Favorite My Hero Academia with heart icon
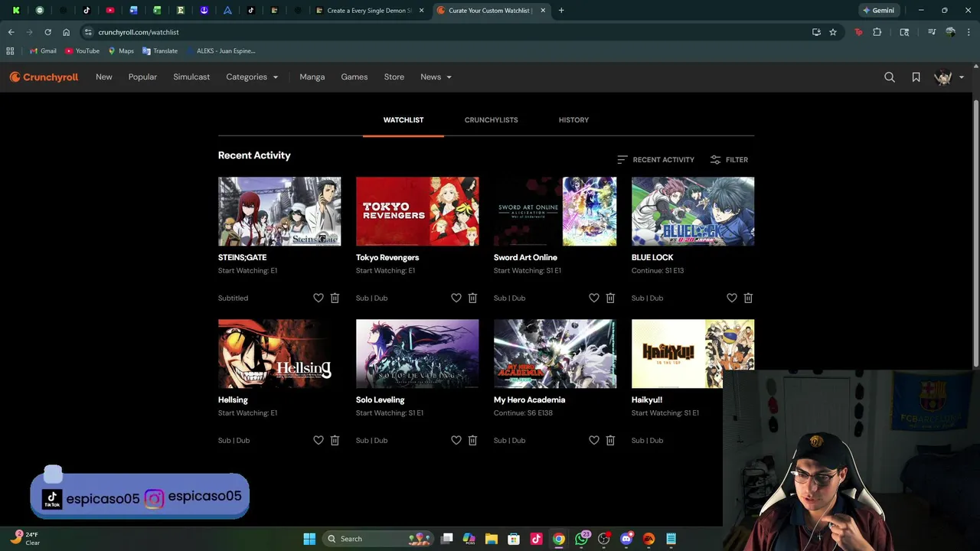The width and height of the screenshot is (980, 551). click(594, 440)
